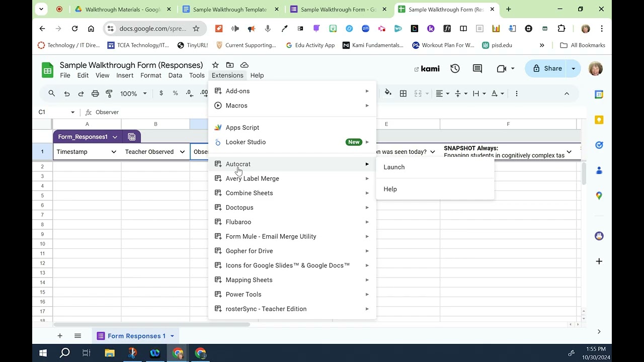Screen dimensions: 644x362
Task: Open horizontal align dropdown
Action: (x=442, y=94)
